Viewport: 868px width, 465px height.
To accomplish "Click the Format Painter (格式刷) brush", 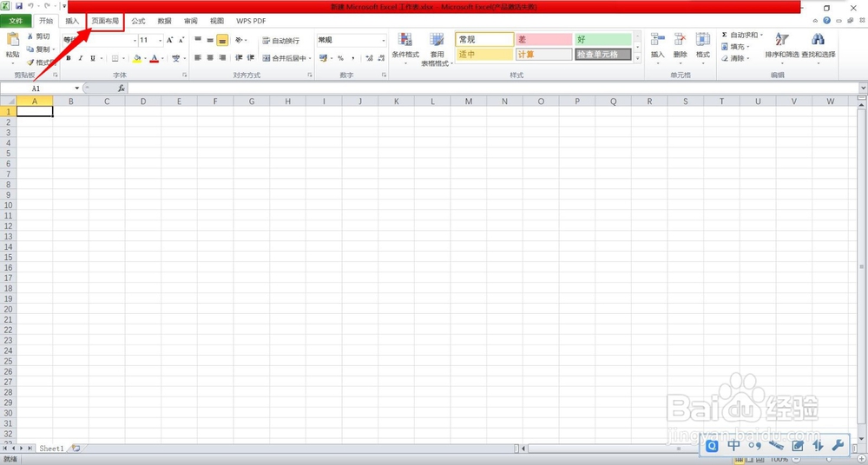I will 41,62.
